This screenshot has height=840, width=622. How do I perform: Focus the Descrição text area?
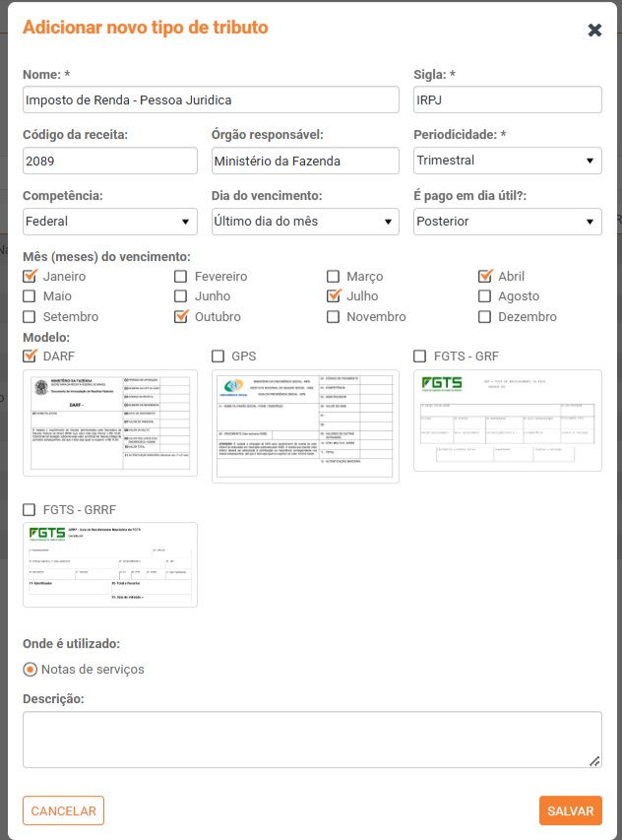coord(312,739)
